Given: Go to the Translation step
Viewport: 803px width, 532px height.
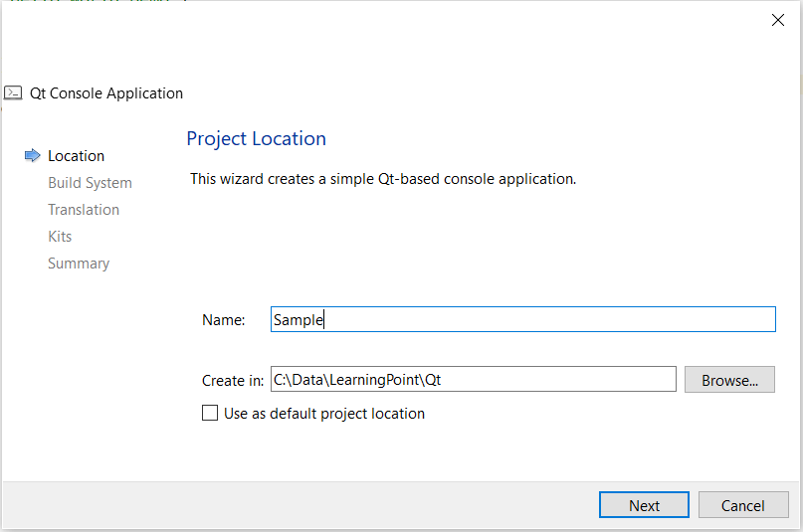Looking at the screenshot, I should 84,210.
